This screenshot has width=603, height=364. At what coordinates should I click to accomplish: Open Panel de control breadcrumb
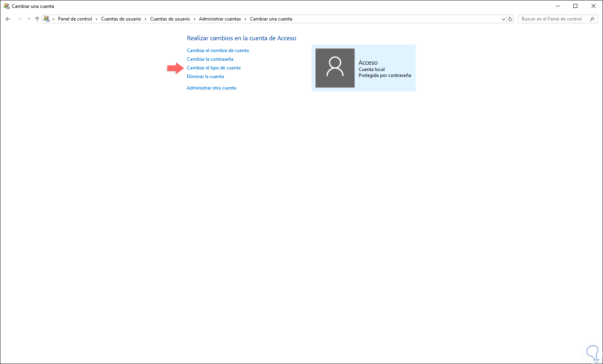[x=75, y=19]
